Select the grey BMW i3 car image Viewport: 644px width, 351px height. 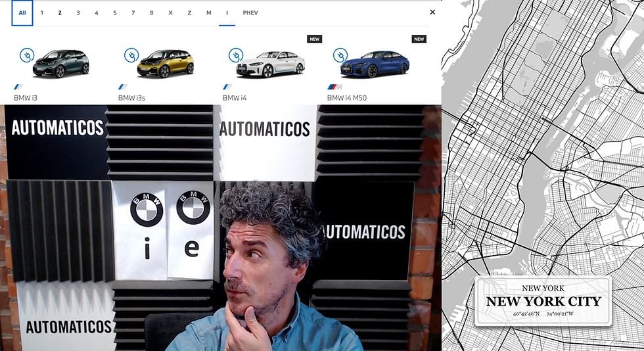coord(61,64)
